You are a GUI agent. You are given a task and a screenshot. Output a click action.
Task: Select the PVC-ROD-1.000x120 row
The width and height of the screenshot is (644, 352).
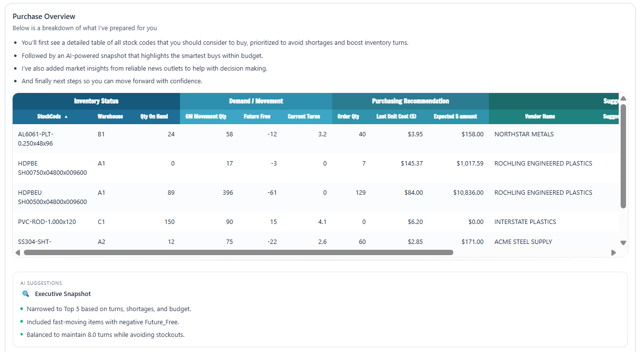coord(195,222)
